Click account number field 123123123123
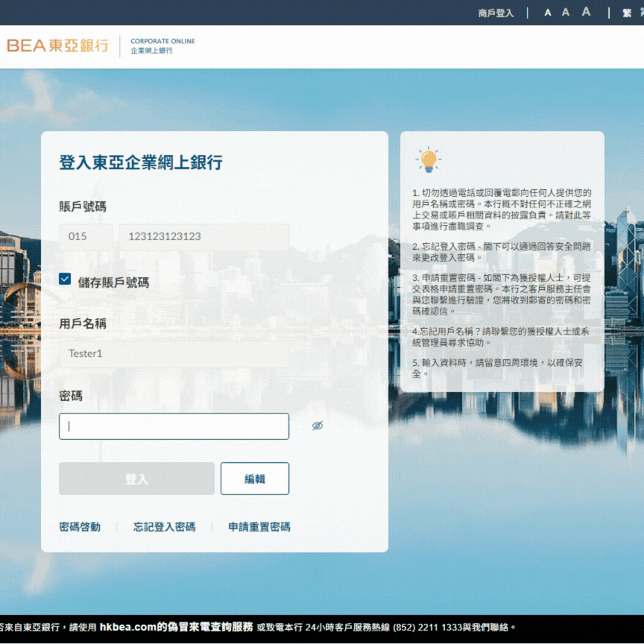 click(x=203, y=236)
